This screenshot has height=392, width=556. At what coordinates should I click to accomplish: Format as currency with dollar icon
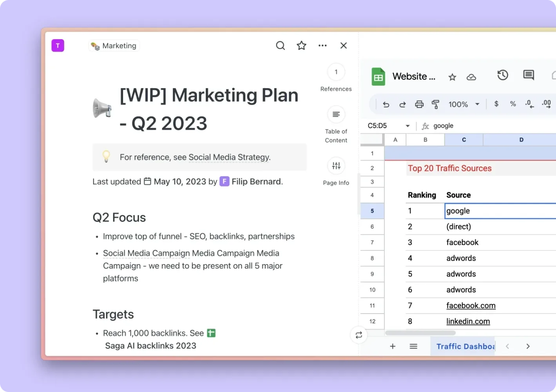coord(496,104)
